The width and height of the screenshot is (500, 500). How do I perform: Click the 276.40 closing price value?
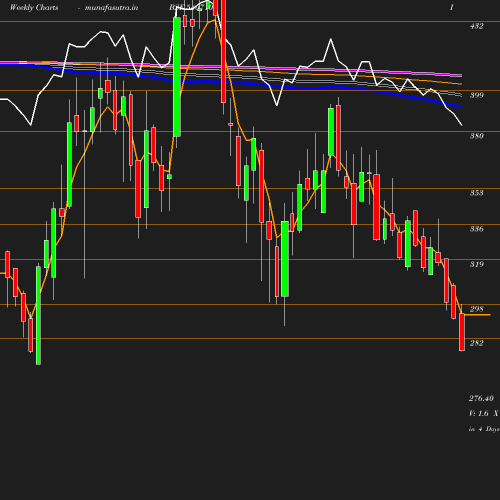[x=481, y=398]
